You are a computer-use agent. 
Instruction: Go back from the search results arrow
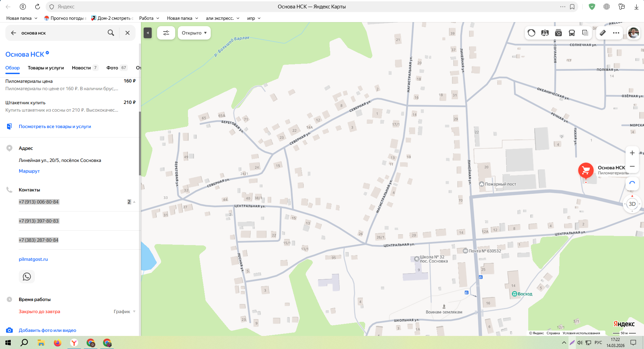click(13, 33)
